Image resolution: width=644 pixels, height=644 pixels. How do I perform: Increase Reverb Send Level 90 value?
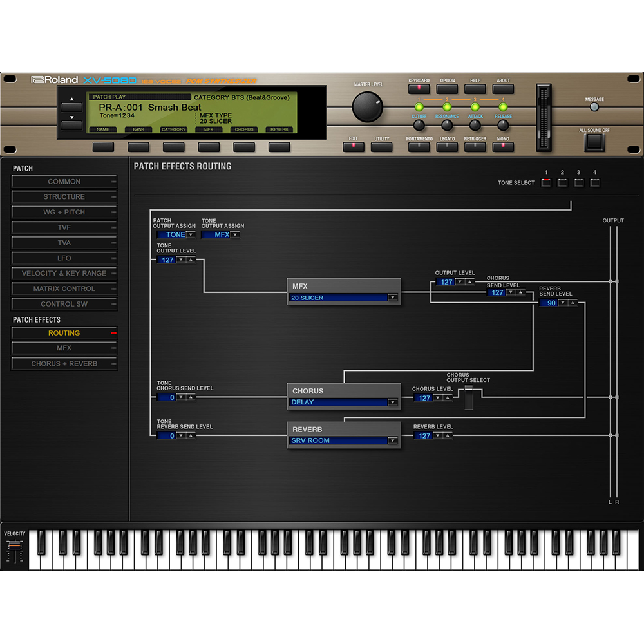[573, 303]
